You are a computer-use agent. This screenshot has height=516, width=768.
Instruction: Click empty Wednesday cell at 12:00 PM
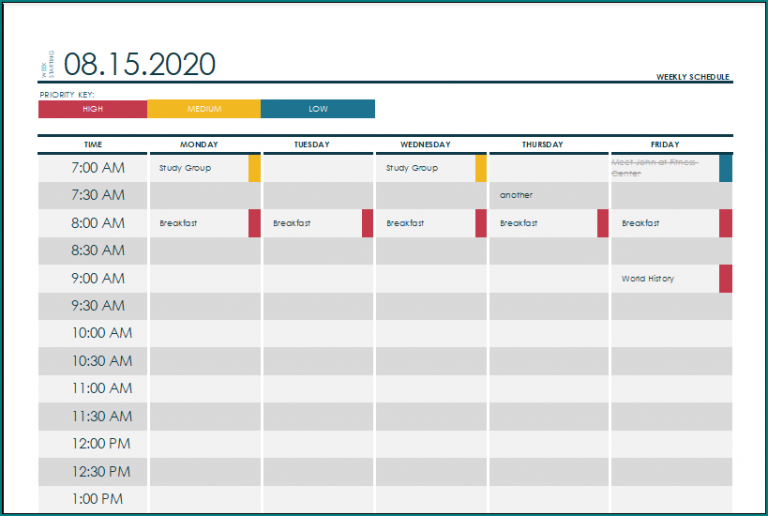point(431,444)
